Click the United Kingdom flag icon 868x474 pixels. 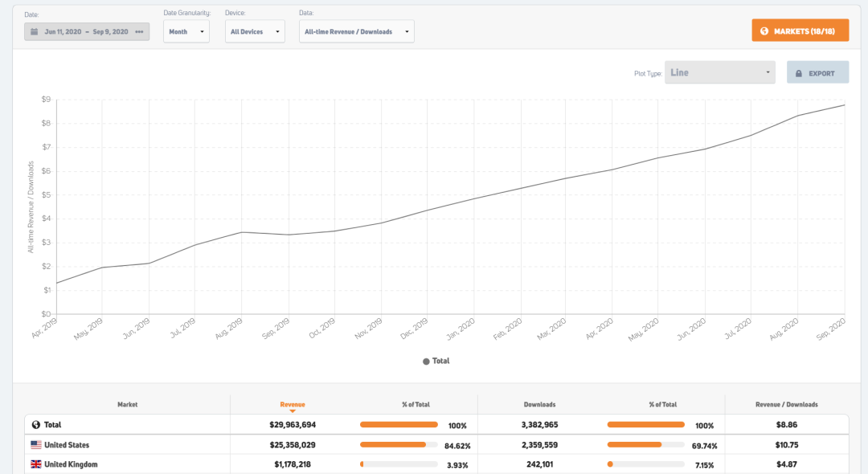pos(36,464)
